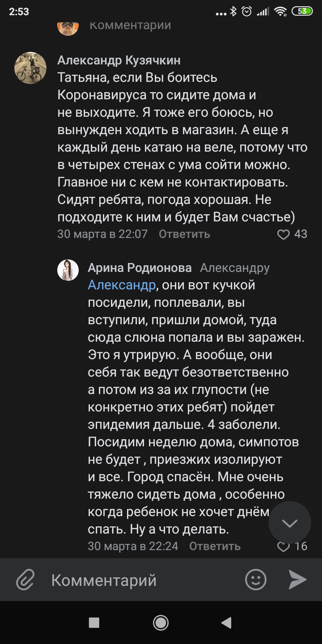
Task: Tap the 30 марта в 22:24 timestamp
Action: click(133, 546)
